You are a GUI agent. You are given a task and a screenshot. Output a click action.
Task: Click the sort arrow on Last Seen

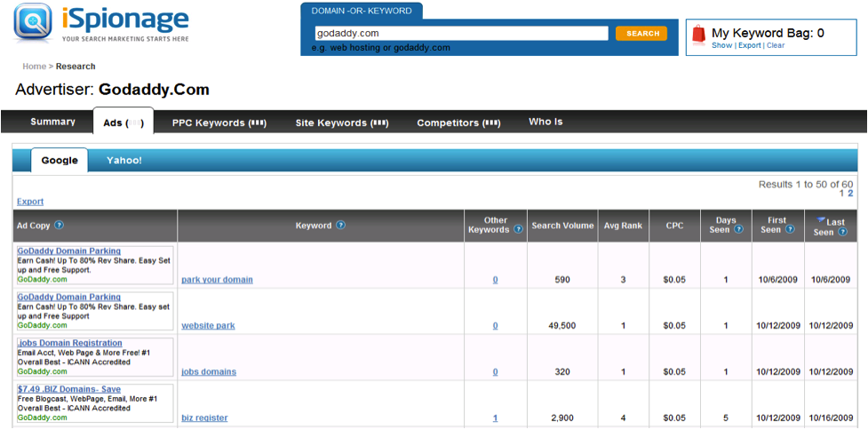[822, 220]
